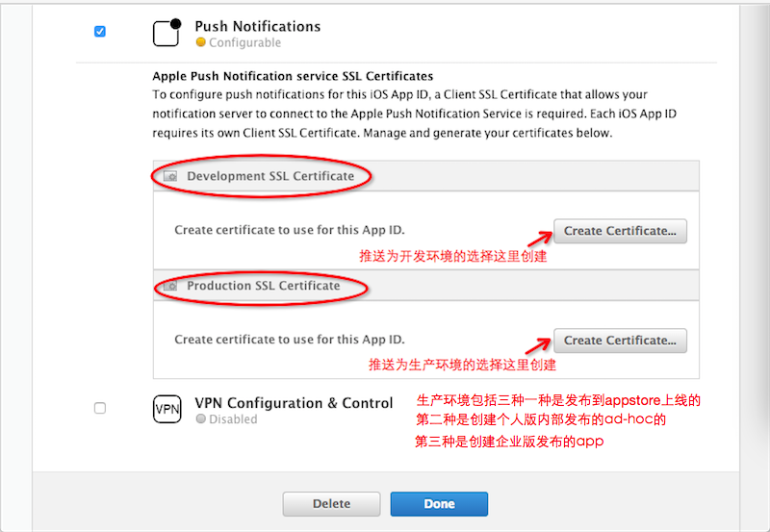
Task: Click the Disabled status label under VPN
Action: [233, 419]
